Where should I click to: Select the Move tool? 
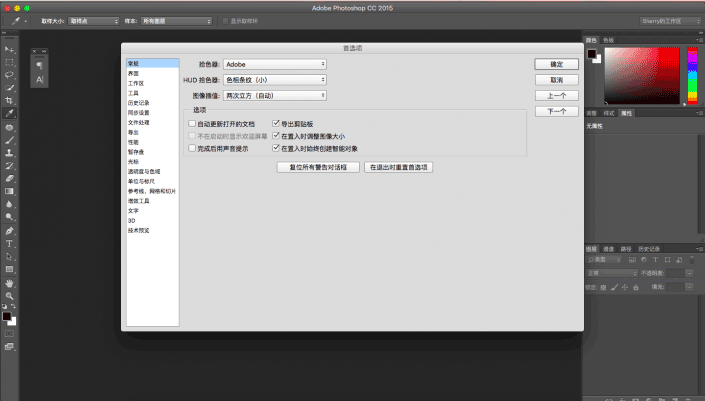tap(9, 49)
